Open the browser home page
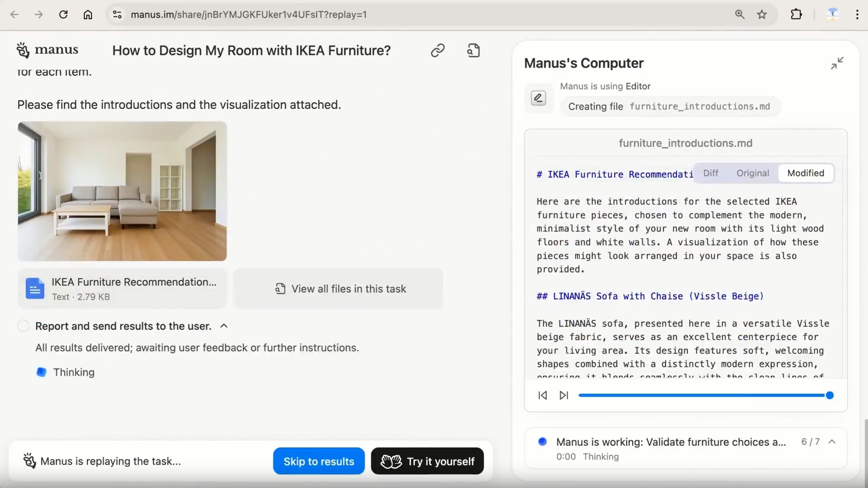This screenshot has height=488, width=868. click(88, 15)
